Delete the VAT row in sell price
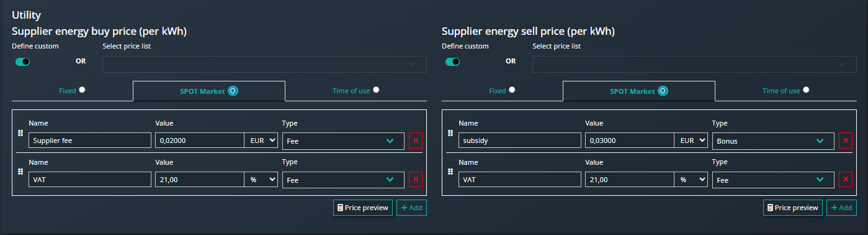Screen dimensions: 868x235 click(845, 180)
